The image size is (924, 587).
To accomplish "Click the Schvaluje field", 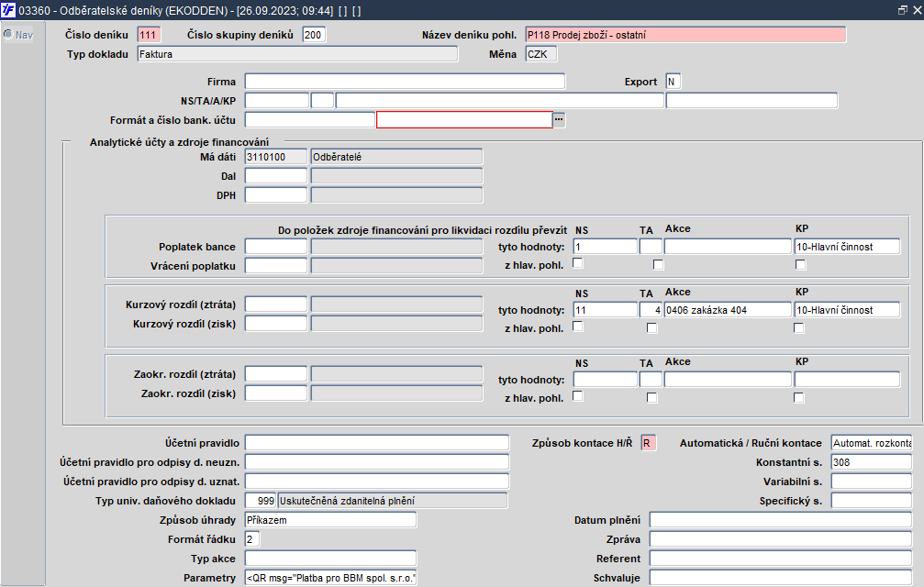I will pyautogui.click(x=781, y=578).
